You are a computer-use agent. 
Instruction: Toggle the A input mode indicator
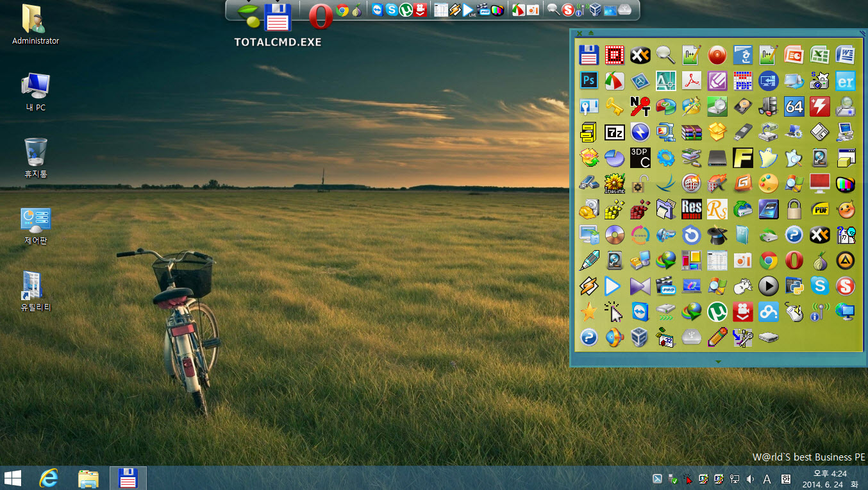click(767, 478)
